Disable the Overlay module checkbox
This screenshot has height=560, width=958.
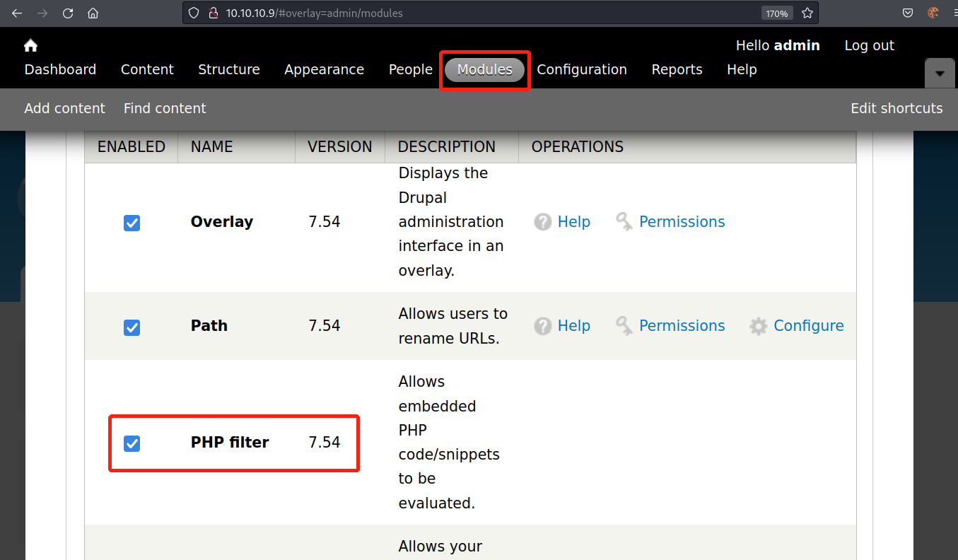[x=132, y=223]
